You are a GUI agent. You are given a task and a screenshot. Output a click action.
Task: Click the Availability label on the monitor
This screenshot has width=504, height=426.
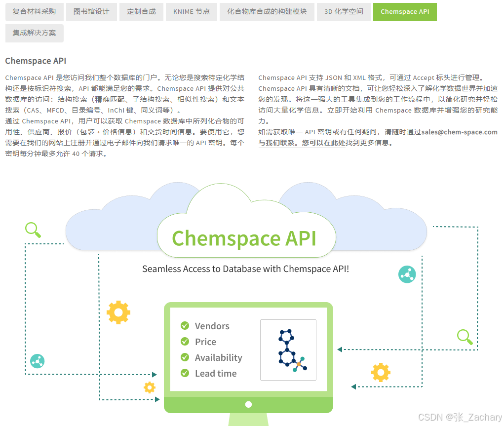[x=219, y=358]
